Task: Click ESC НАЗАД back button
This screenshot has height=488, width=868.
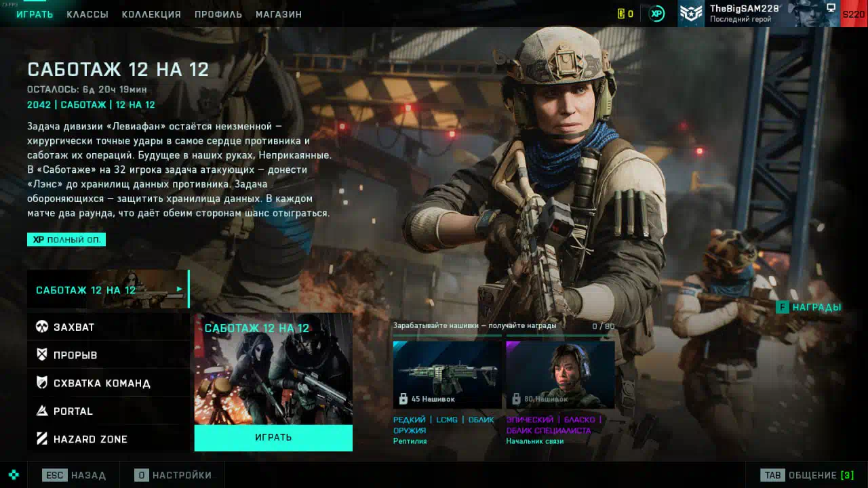Action: (74, 475)
